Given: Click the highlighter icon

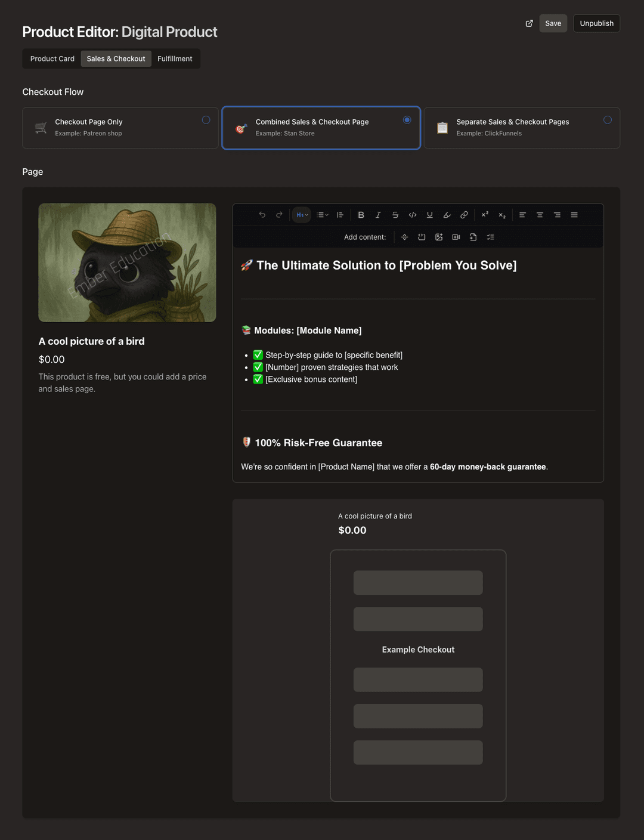Looking at the screenshot, I should tap(447, 215).
